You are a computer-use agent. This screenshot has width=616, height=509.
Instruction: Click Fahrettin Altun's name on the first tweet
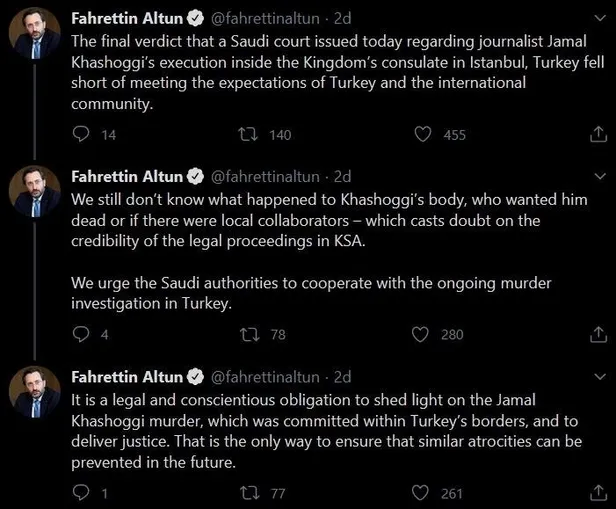127,18
